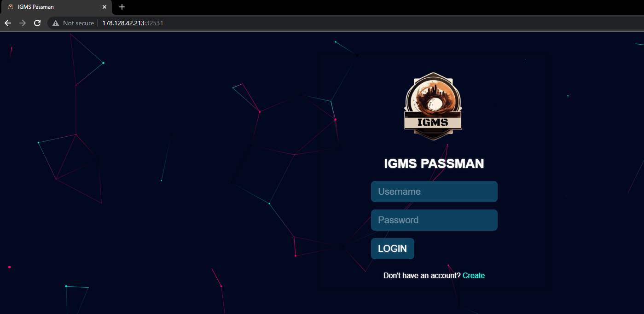Focus the Password input field
644x314 pixels.
tap(434, 220)
